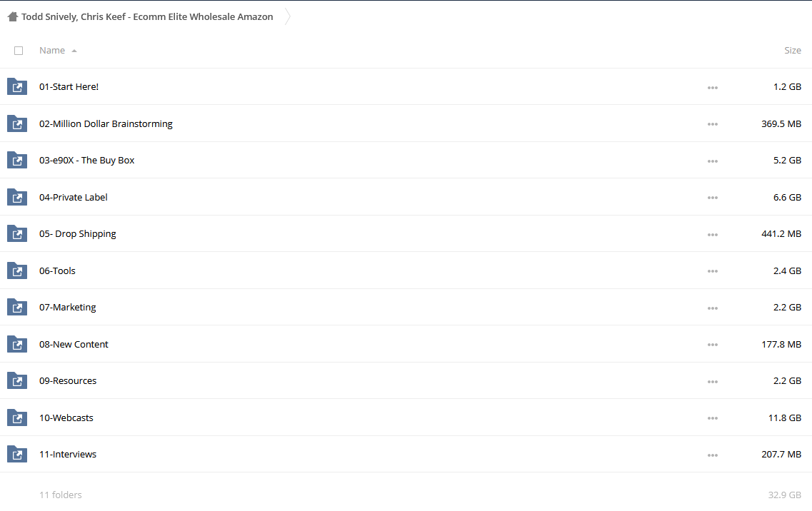Click the 1.2 GB size value
The image size is (812, 511).
point(787,86)
